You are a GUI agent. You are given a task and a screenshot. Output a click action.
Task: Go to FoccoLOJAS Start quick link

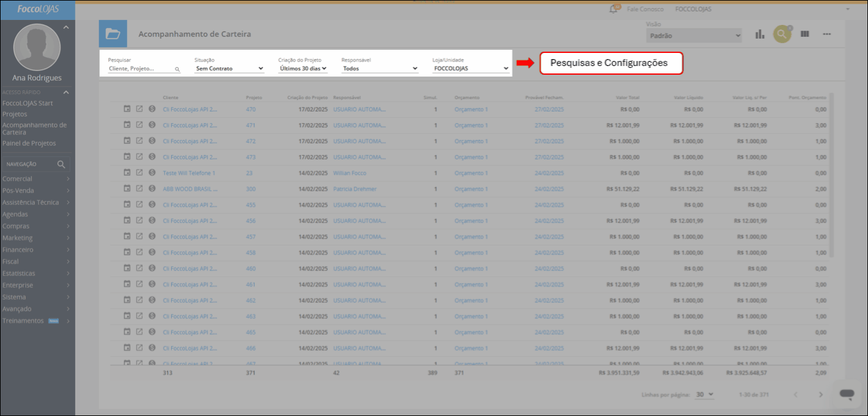pyautogui.click(x=27, y=103)
